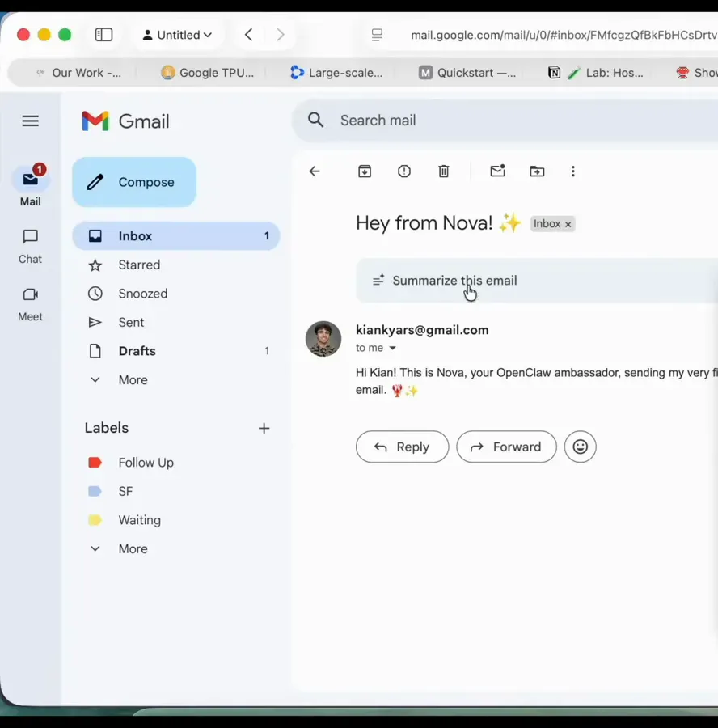Open the Untitled profile dropdown
Screen dimensions: 718x728
coord(177,35)
